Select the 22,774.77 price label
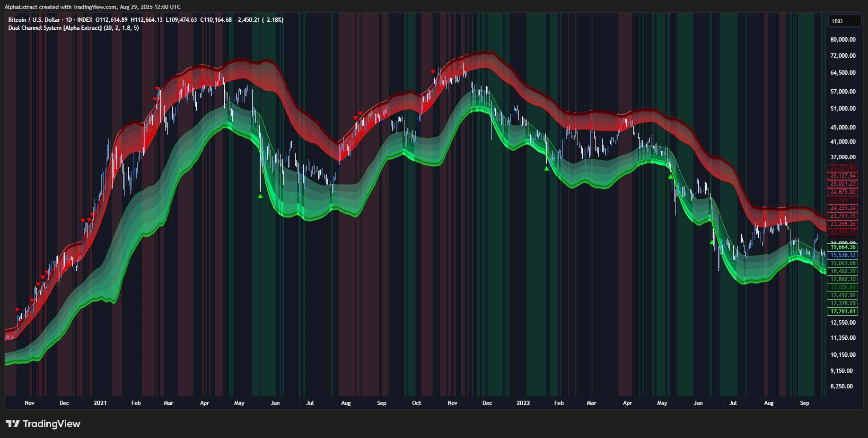 (842, 232)
